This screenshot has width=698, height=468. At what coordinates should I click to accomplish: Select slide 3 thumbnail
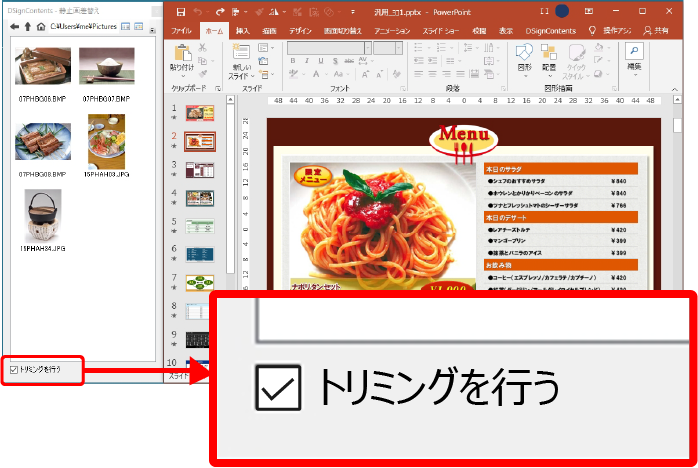point(200,170)
